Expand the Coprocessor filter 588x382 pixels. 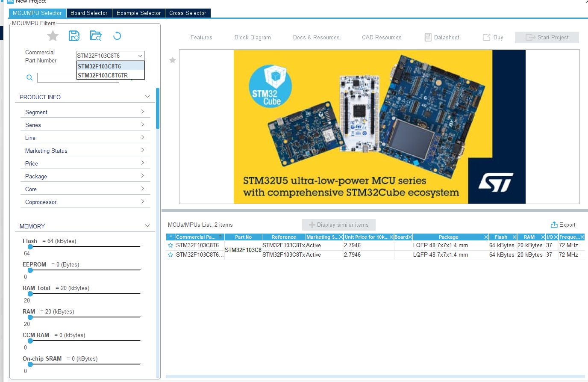tap(143, 201)
